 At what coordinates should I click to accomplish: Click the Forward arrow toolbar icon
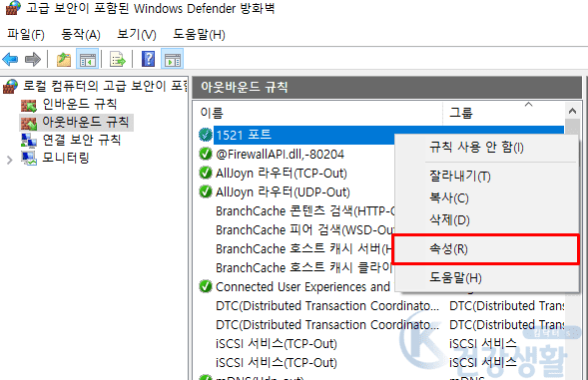(x=33, y=59)
